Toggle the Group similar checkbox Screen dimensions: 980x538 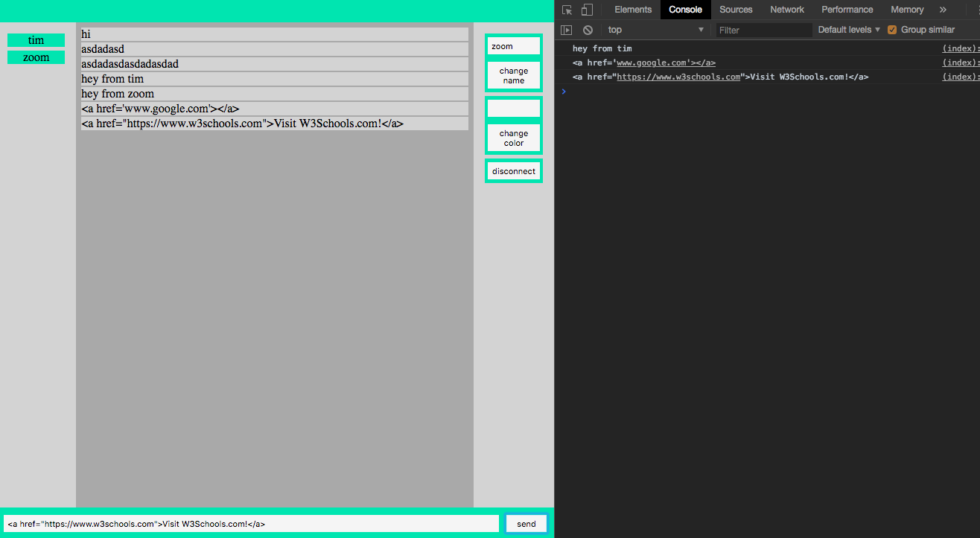click(892, 30)
